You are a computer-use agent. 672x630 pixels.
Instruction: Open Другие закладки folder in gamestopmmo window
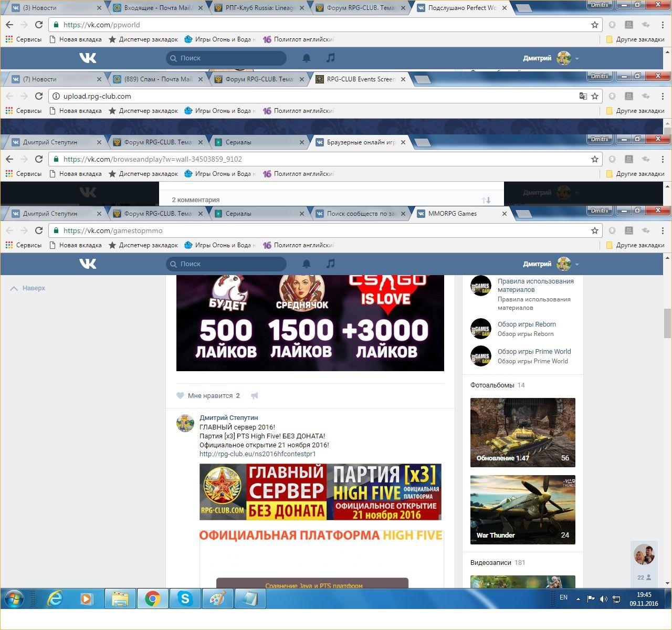point(635,245)
